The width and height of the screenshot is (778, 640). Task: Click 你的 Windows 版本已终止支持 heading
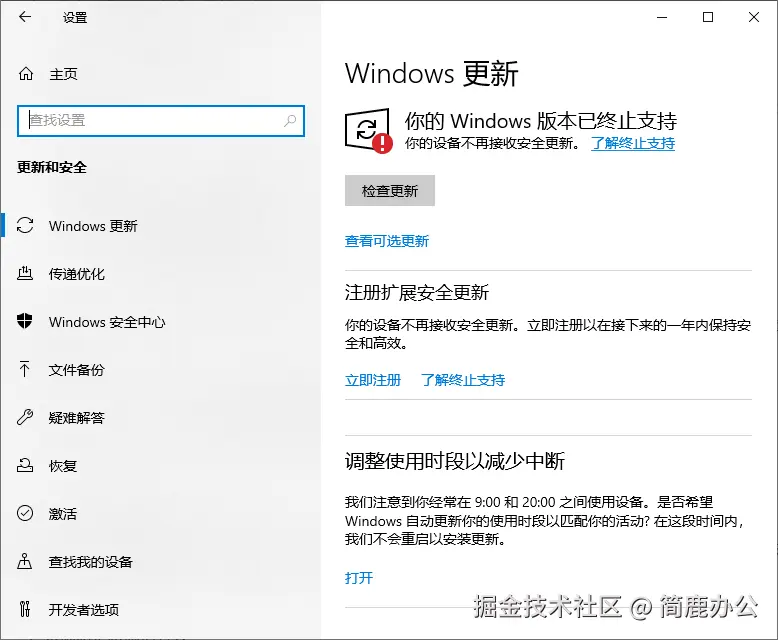(x=540, y=121)
